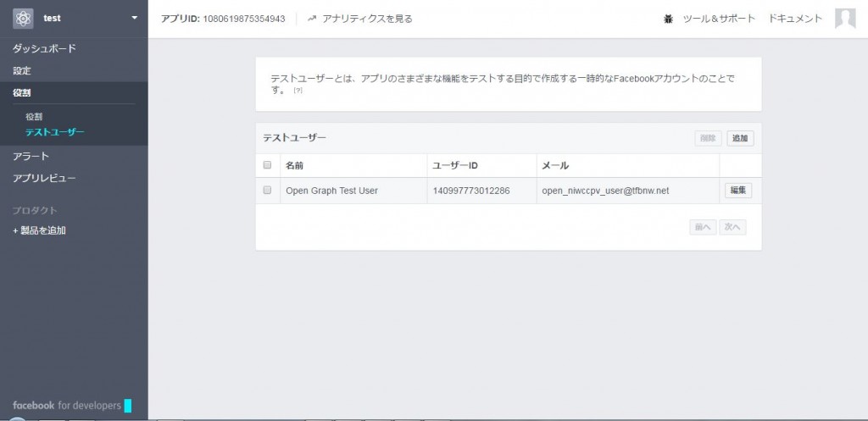This screenshot has height=421, width=868.
Task: Open the 役割 sub-item
Action: tap(34, 117)
